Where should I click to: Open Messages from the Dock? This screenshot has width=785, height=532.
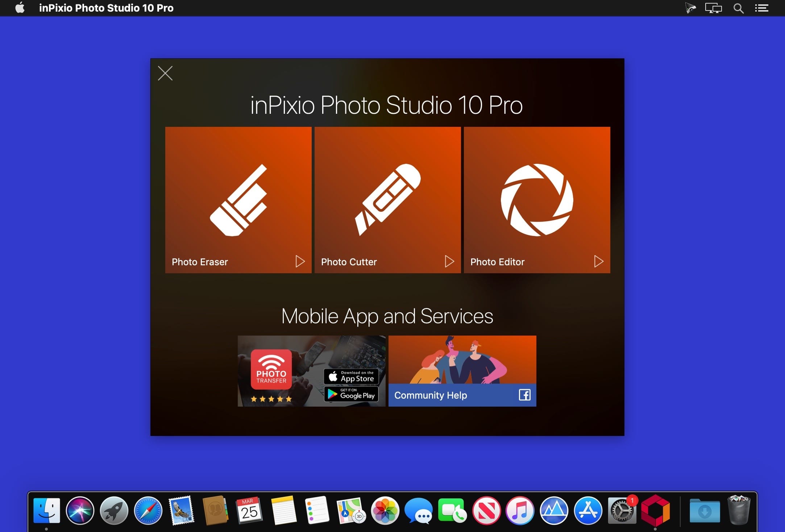(x=419, y=511)
